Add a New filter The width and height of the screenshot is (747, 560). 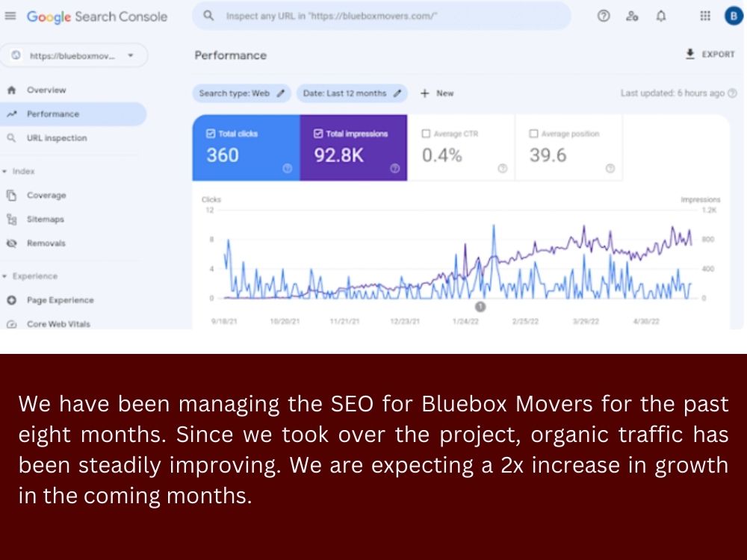437,93
